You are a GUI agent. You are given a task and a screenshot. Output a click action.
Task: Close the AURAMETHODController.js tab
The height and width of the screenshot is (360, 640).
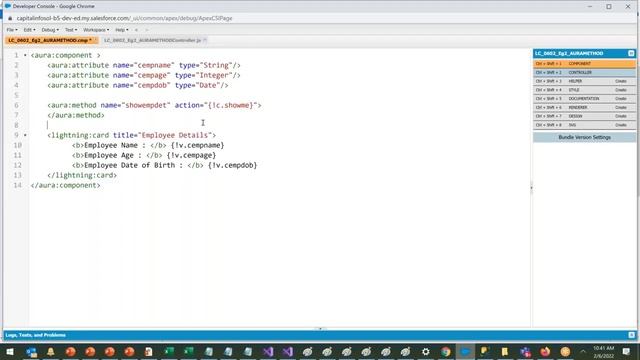(x=205, y=40)
